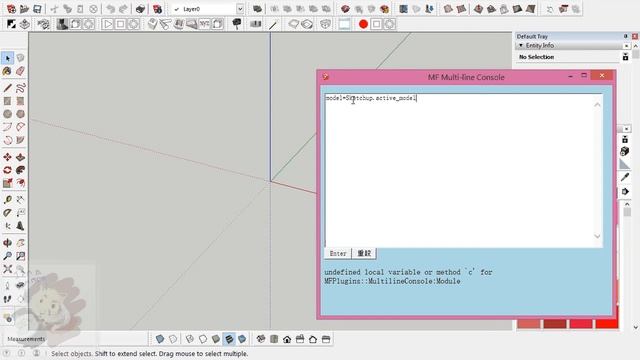Select the Iso view icon
This screenshot has height=360, width=640.
[x=261, y=339]
